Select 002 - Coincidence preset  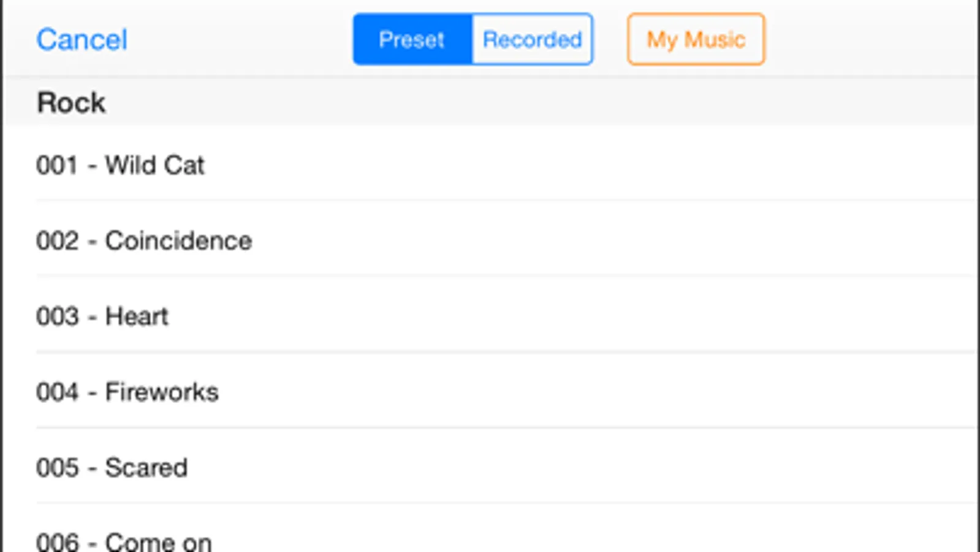click(144, 241)
